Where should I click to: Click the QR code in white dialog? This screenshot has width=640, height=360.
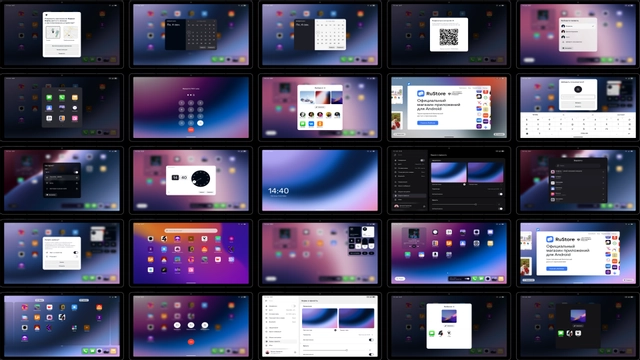click(x=449, y=38)
